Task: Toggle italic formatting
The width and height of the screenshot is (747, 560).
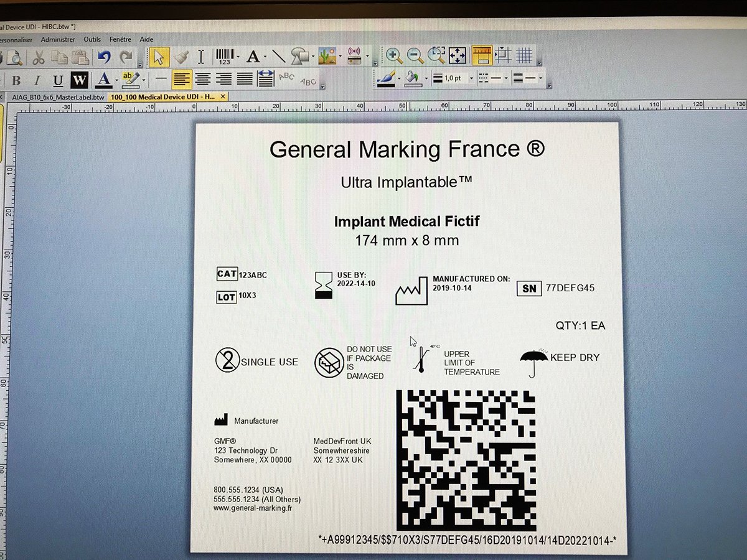Action: tap(37, 80)
